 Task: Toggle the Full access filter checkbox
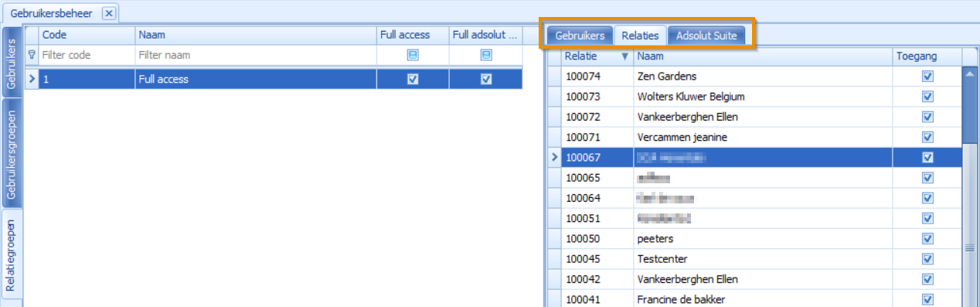pyautogui.click(x=413, y=55)
